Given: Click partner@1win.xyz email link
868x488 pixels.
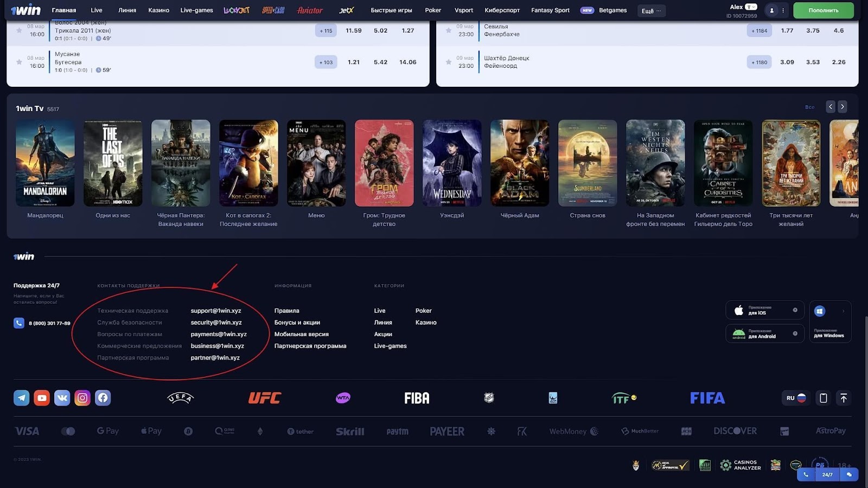Looking at the screenshot, I should (x=215, y=358).
